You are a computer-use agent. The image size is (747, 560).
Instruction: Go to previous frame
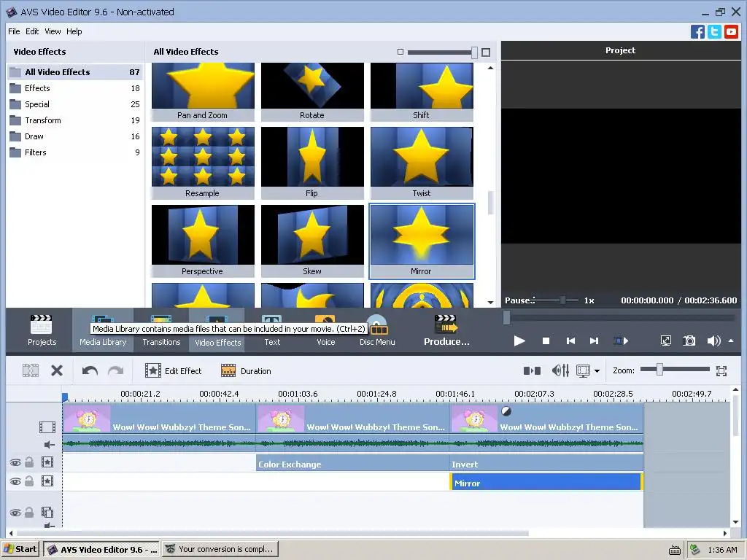(570, 341)
